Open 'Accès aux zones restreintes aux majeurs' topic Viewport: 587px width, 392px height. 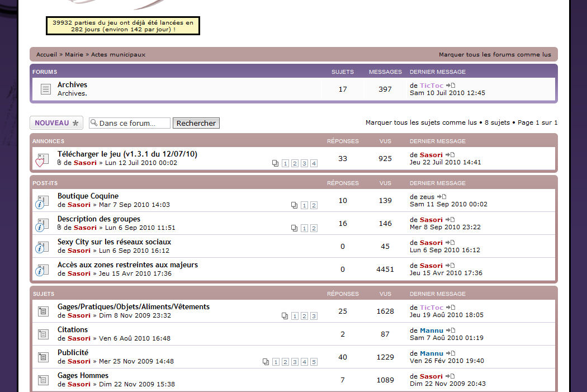pyautogui.click(x=127, y=265)
